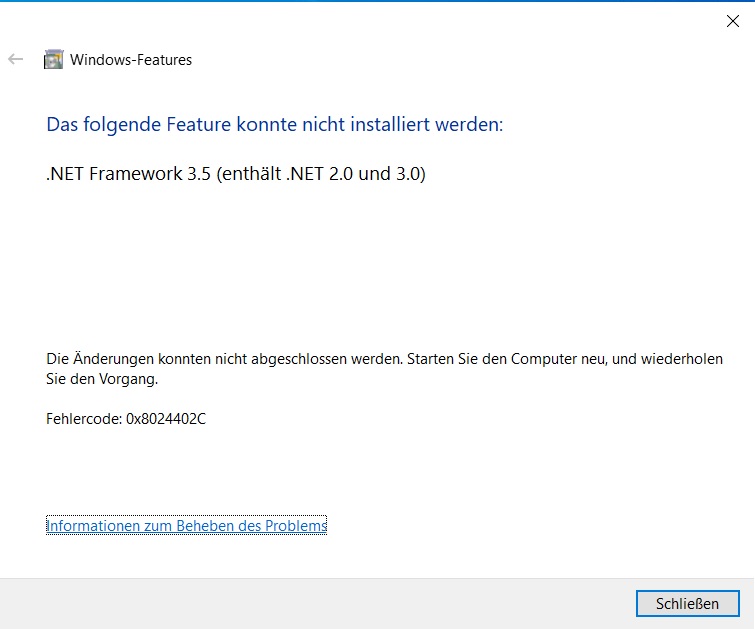Close the dialog with the X button
Viewport: 755px width, 629px height.
(x=732, y=21)
